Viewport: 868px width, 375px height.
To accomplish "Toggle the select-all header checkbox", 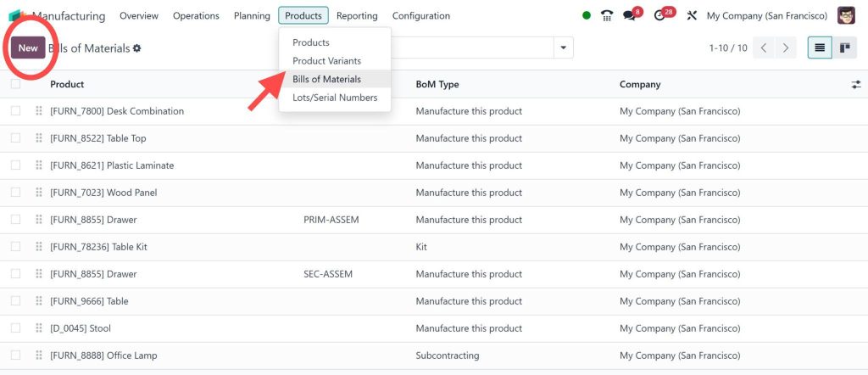I will tap(15, 84).
